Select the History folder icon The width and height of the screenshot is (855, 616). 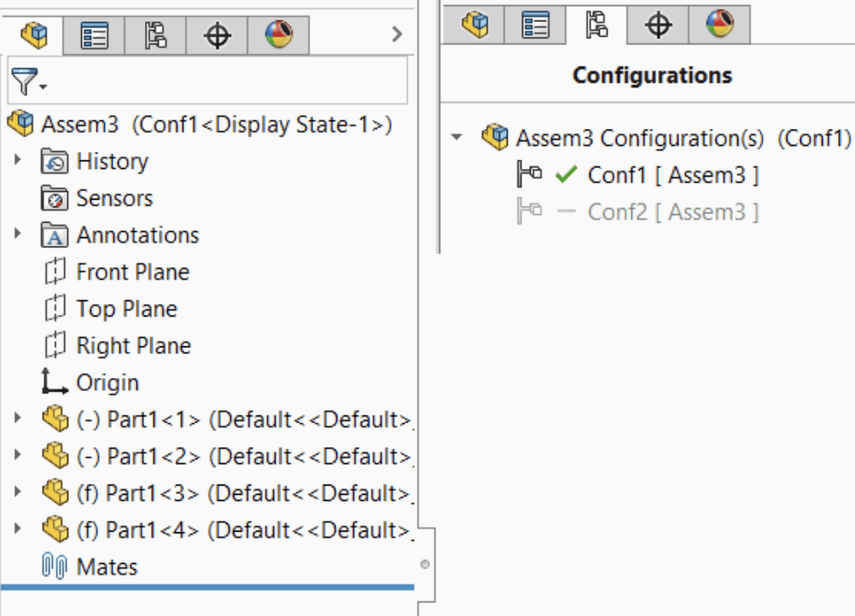point(55,161)
